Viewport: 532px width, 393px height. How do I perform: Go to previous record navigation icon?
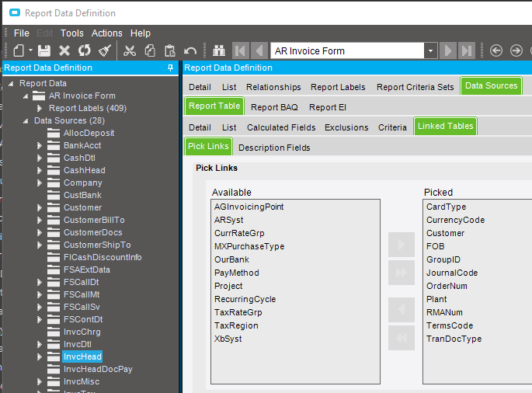click(259, 51)
